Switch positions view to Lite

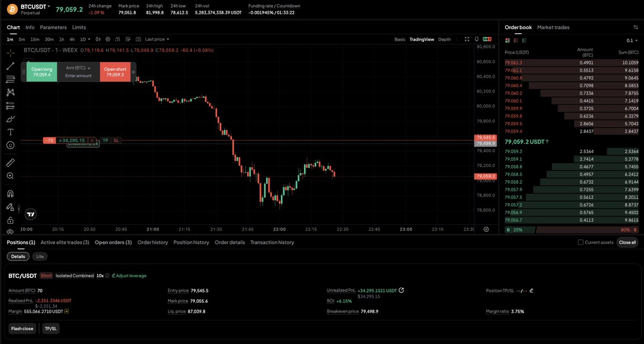coord(40,256)
